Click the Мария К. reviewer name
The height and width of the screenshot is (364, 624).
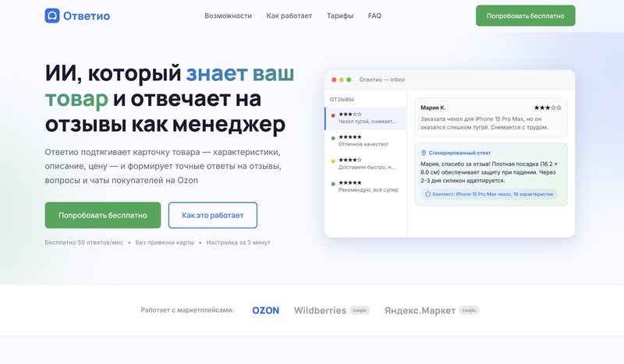pyautogui.click(x=433, y=108)
